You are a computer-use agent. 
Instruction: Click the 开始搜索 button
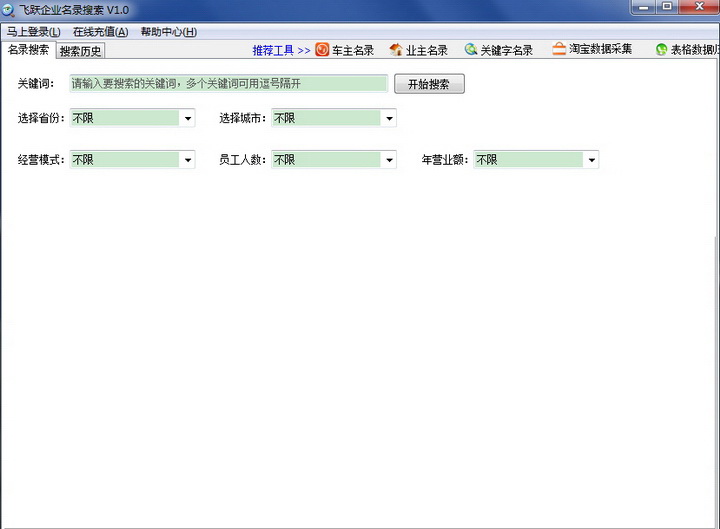(x=429, y=84)
